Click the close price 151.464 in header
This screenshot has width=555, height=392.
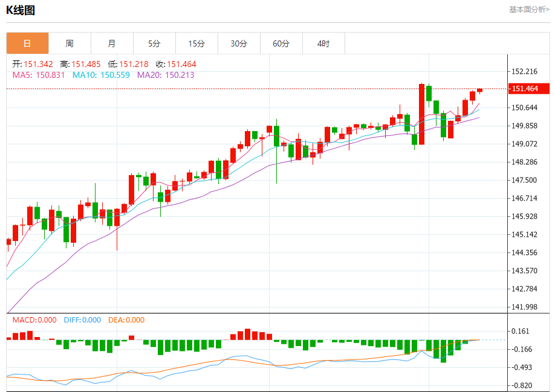point(181,64)
